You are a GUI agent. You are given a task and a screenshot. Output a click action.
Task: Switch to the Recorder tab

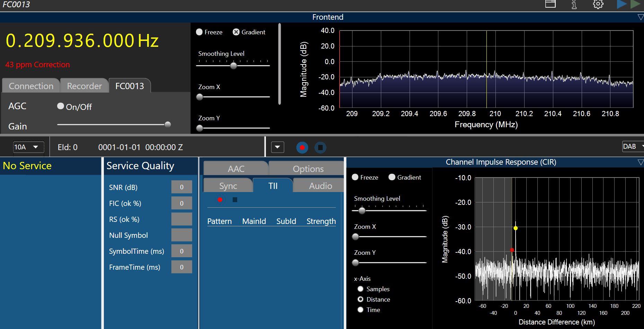(x=84, y=86)
